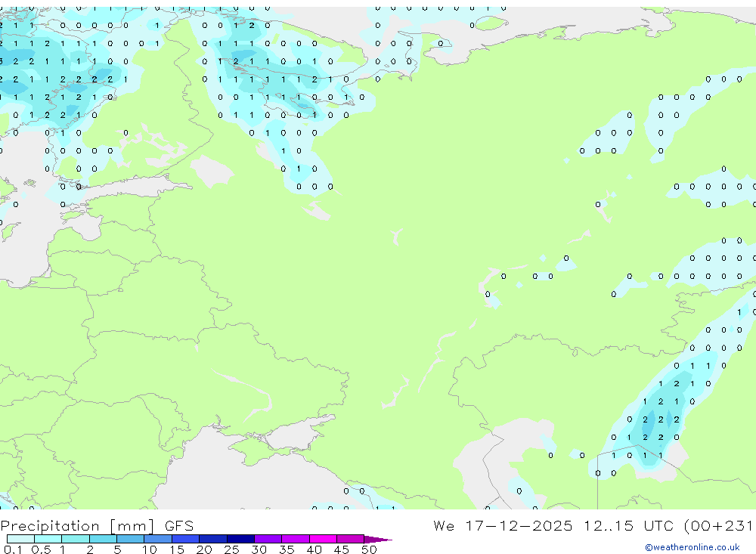Click the 0.5–1 mm legend color swatch
This screenshot has width=756, height=554.
click(48, 539)
